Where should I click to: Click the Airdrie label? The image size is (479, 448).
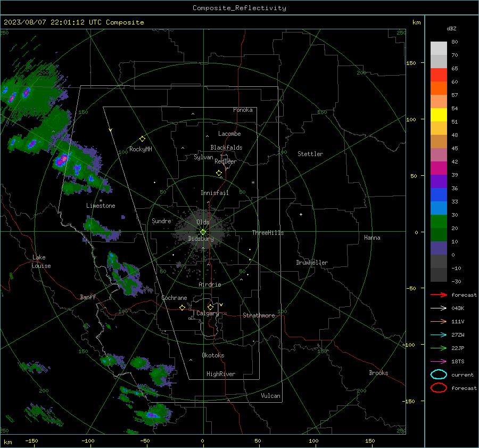[210, 284]
